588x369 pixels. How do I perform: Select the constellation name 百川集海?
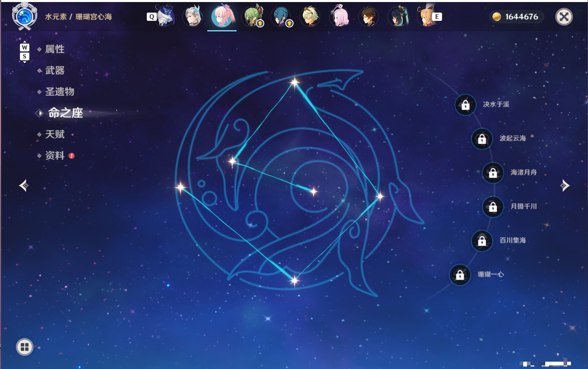tap(513, 241)
